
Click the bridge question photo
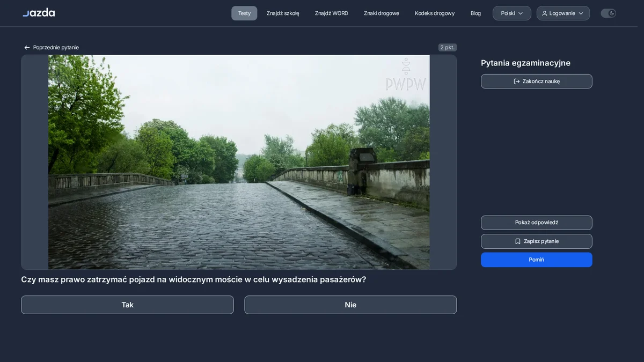[239, 162]
